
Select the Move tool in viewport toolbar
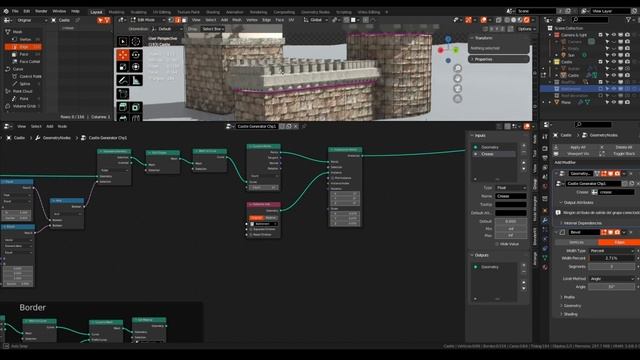(123, 55)
